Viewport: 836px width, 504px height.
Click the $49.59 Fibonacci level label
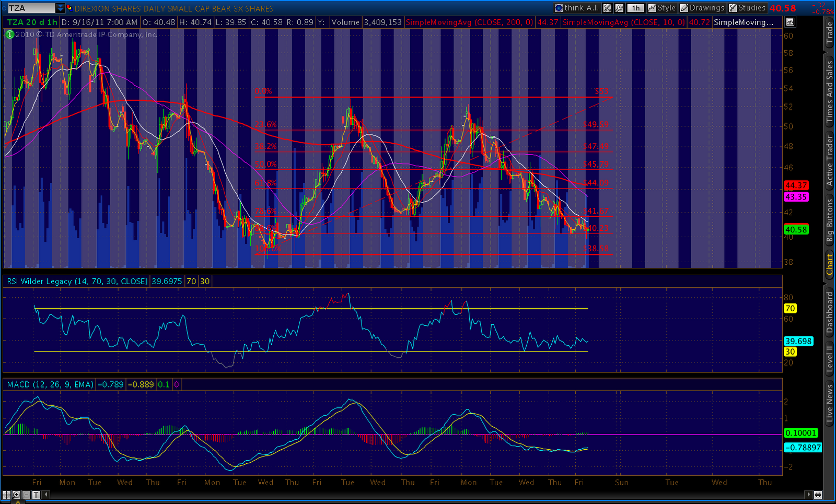coord(596,124)
